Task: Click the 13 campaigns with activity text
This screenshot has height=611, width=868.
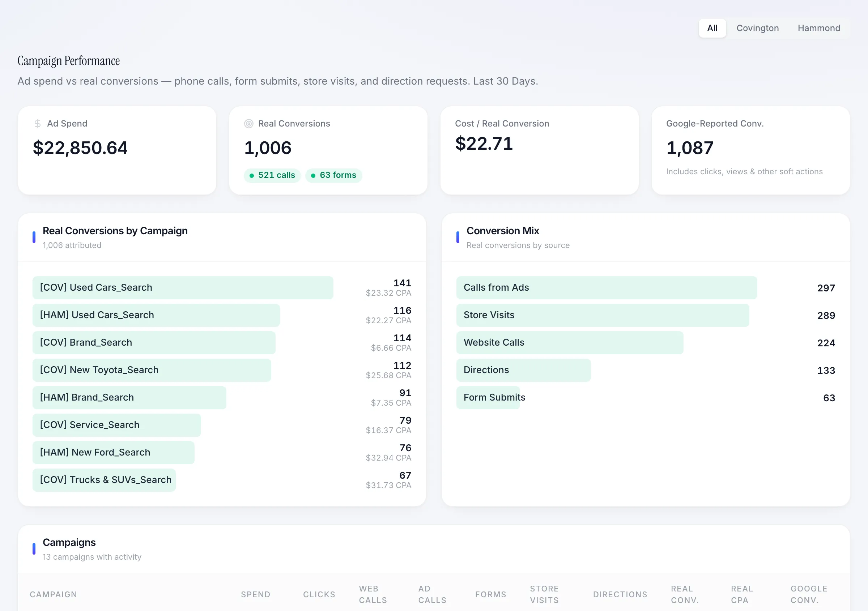Action: tap(92, 557)
